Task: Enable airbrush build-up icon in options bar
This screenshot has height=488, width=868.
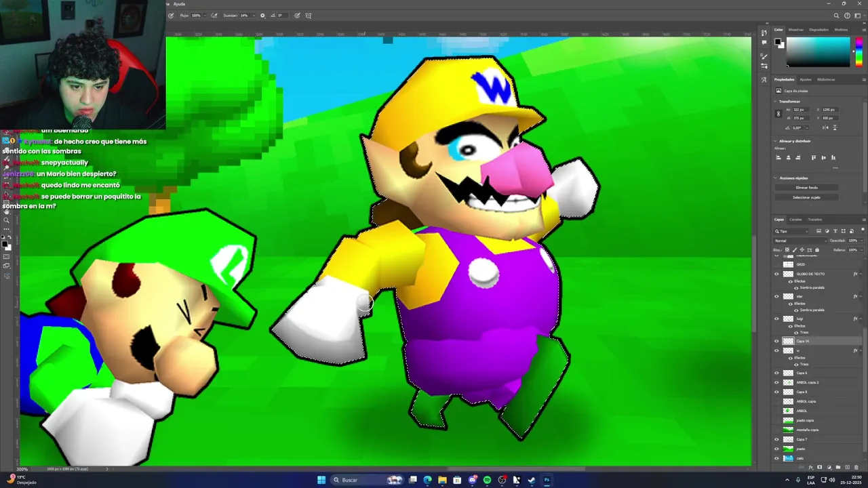Action: 214,15
